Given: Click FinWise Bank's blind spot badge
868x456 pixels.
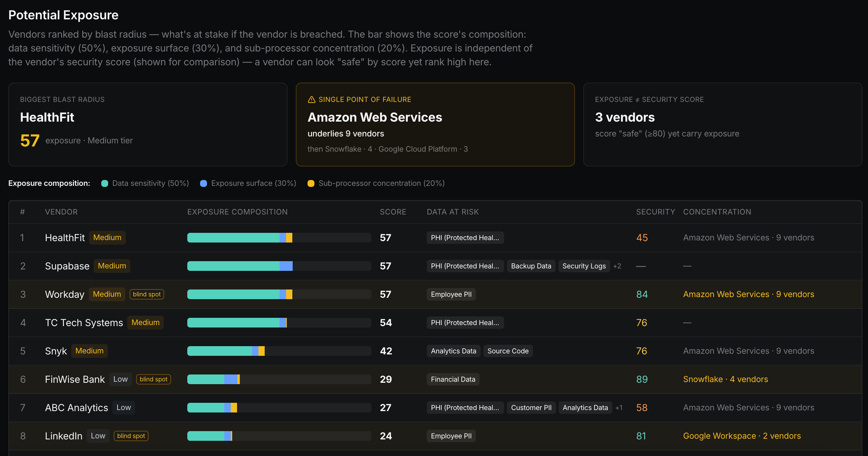Looking at the screenshot, I should [153, 379].
